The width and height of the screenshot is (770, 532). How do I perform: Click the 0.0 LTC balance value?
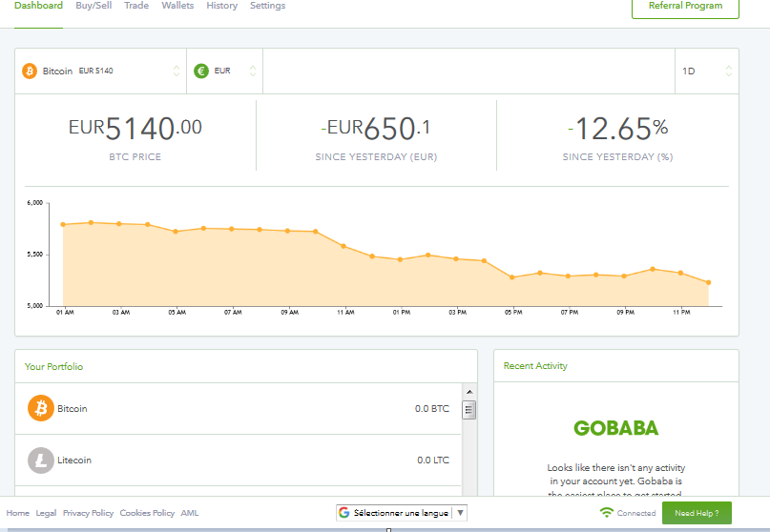(x=433, y=460)
